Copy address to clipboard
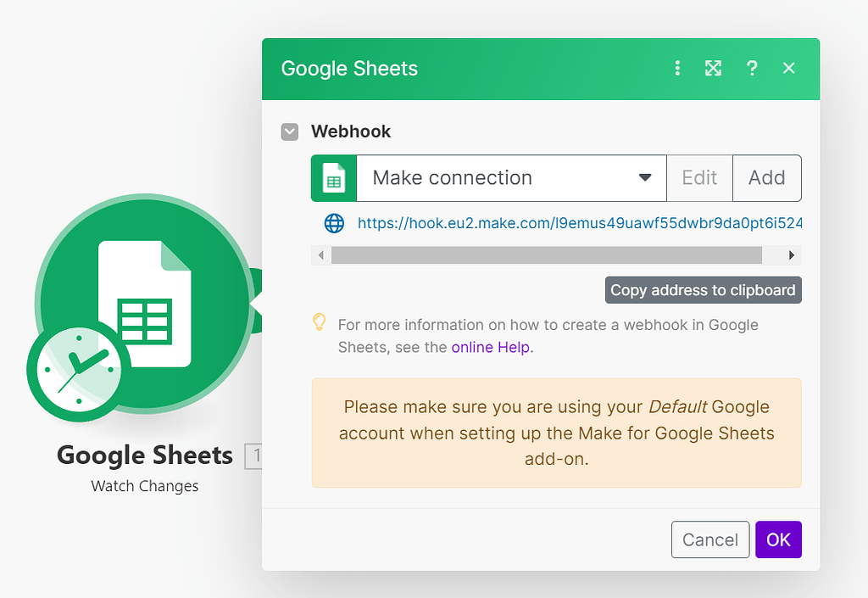Screen dimensions: 868x598 click(703, 290)
